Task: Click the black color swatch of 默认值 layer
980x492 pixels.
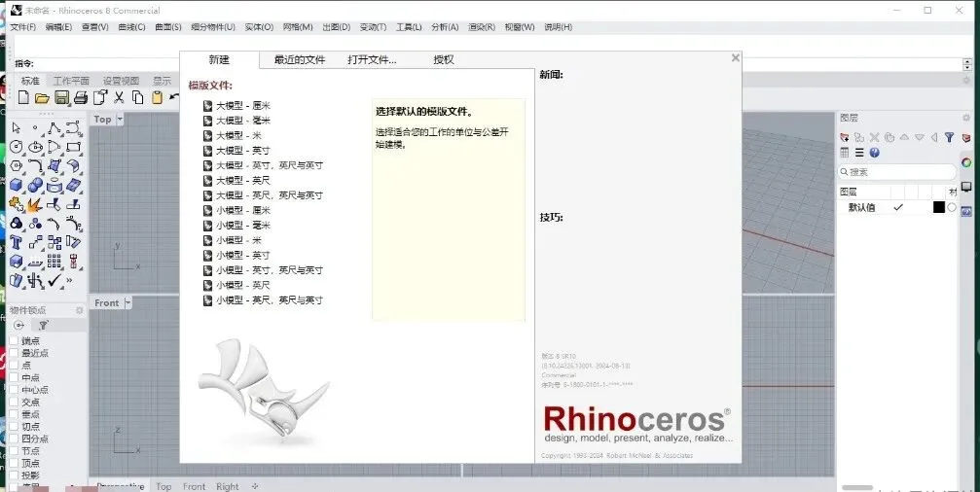Action: tap(939, 207)
